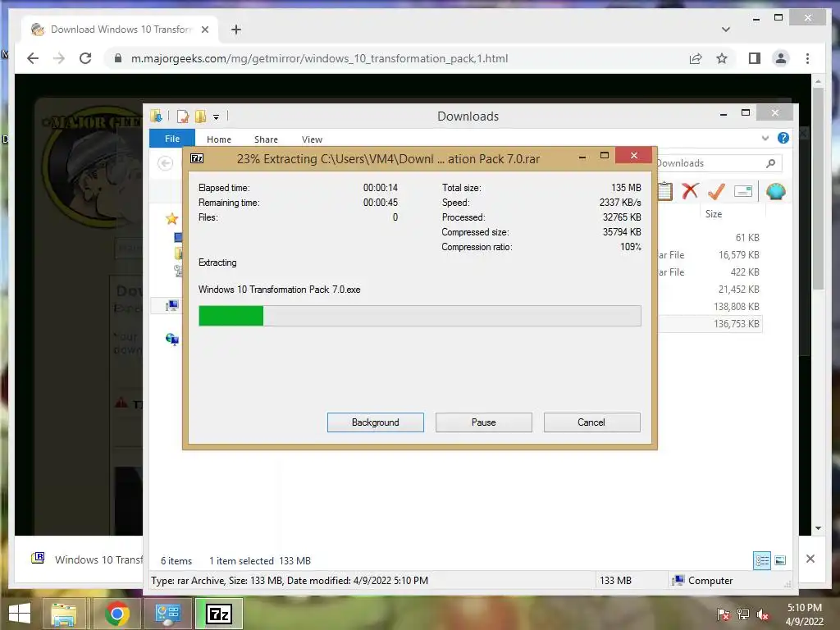Open the quick access toolbar dropdown
Screen dimensions: 840x630
pos(216,116)
